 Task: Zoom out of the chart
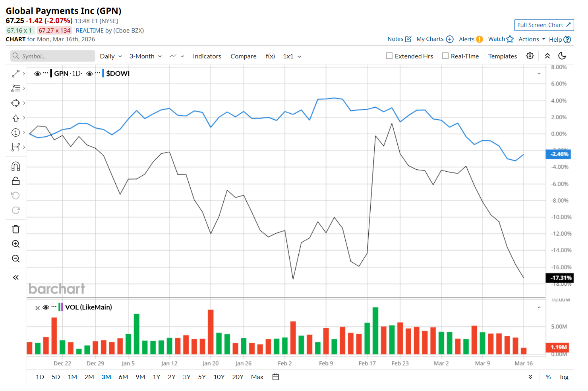pos(15,258)
